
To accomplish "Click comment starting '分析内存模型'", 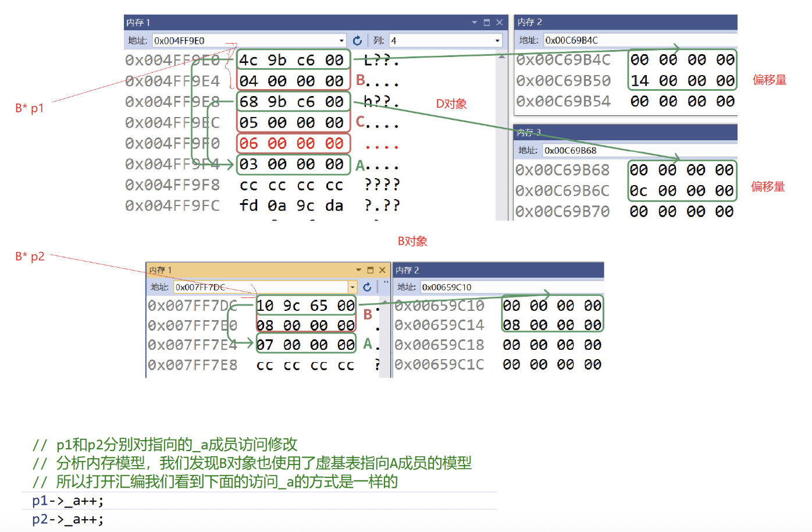I will coord(252,463).
